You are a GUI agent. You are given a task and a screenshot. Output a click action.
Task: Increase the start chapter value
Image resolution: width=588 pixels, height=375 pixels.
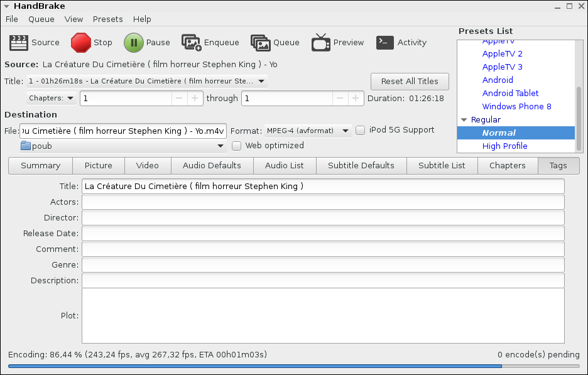(195, 98)
